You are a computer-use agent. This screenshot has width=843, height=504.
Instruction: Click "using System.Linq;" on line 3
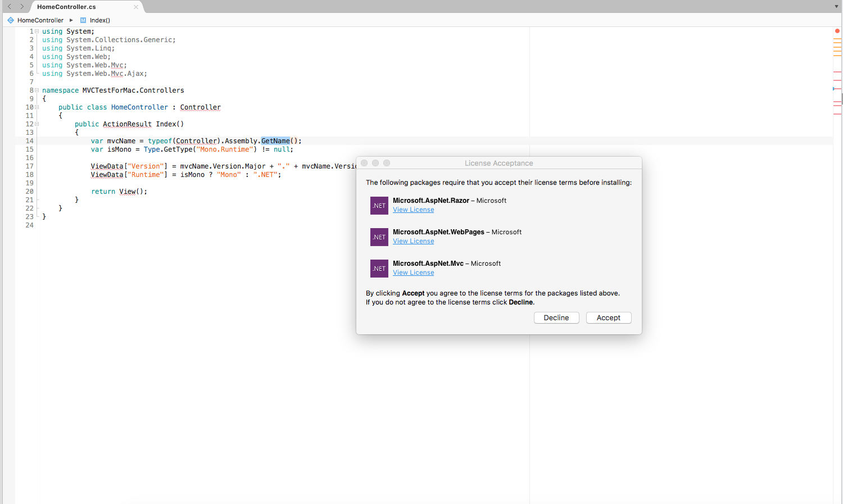79,48
